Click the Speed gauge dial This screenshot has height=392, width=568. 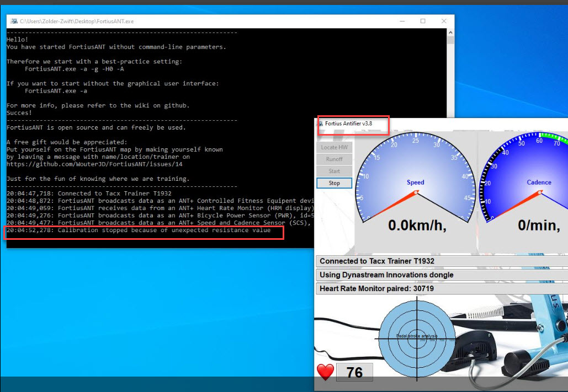point(416,178)
